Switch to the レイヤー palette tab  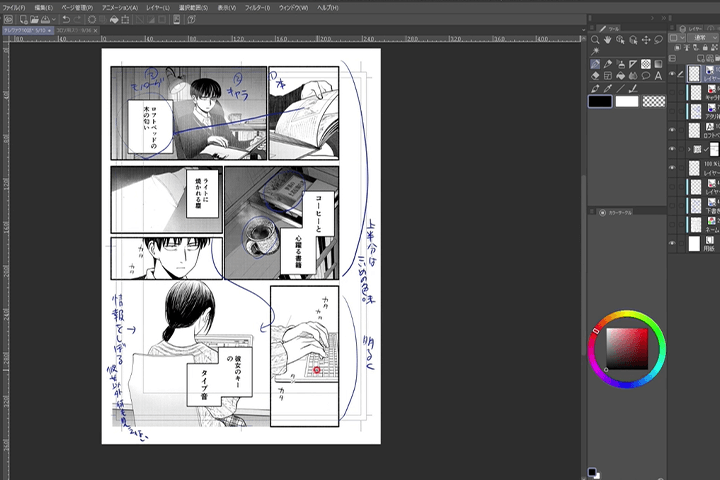coord(691,28)
